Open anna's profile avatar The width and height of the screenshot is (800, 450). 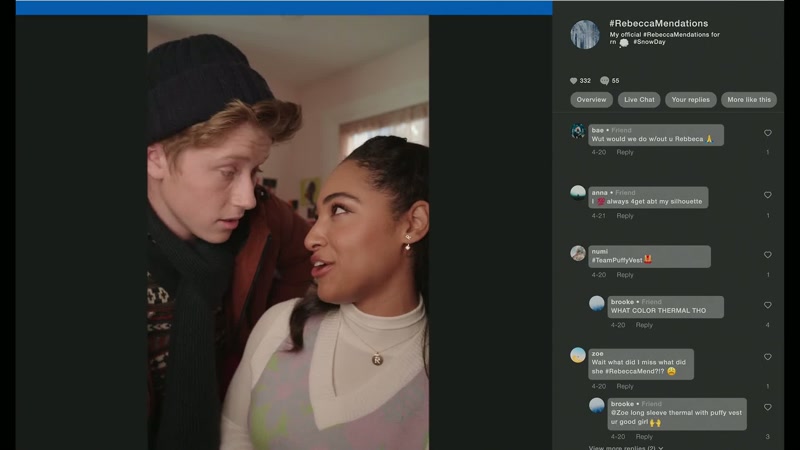(x=578, y=193)
